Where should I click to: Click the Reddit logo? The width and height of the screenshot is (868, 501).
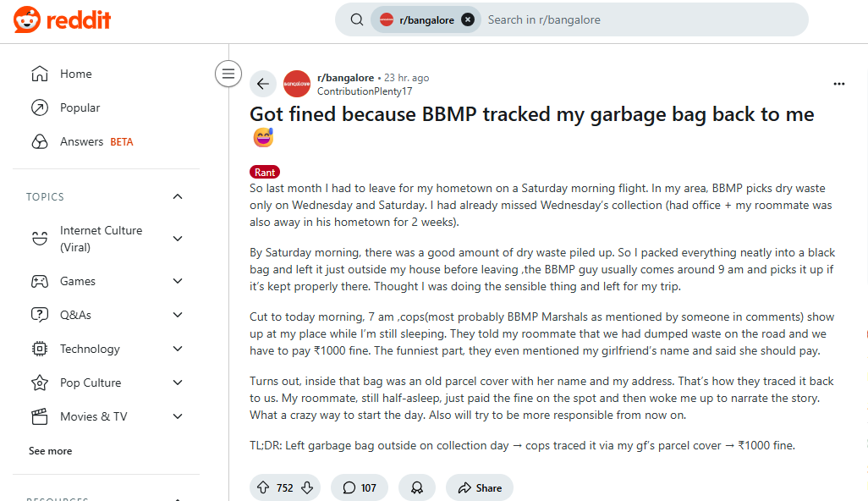tap(62, 20)
